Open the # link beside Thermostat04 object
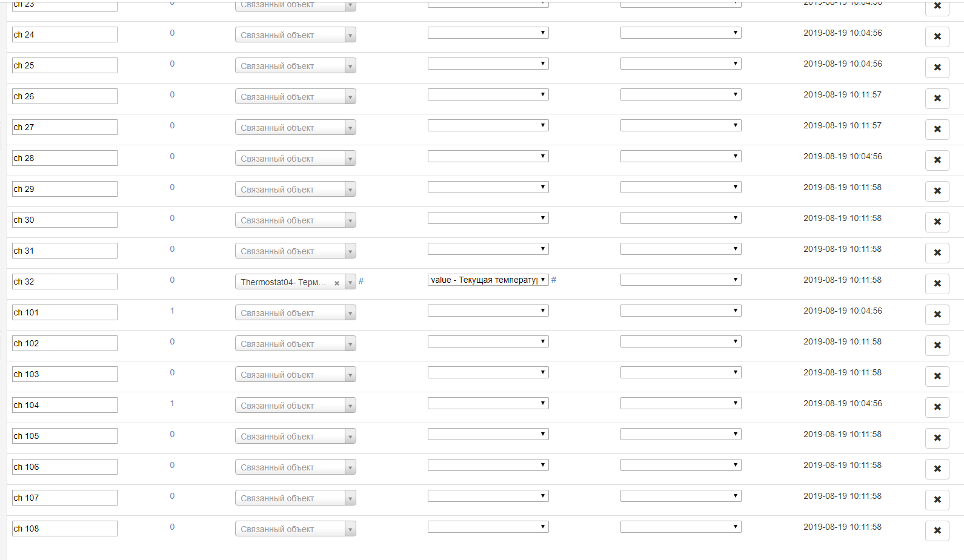This screenshot has width=964, height=560. 361,281
